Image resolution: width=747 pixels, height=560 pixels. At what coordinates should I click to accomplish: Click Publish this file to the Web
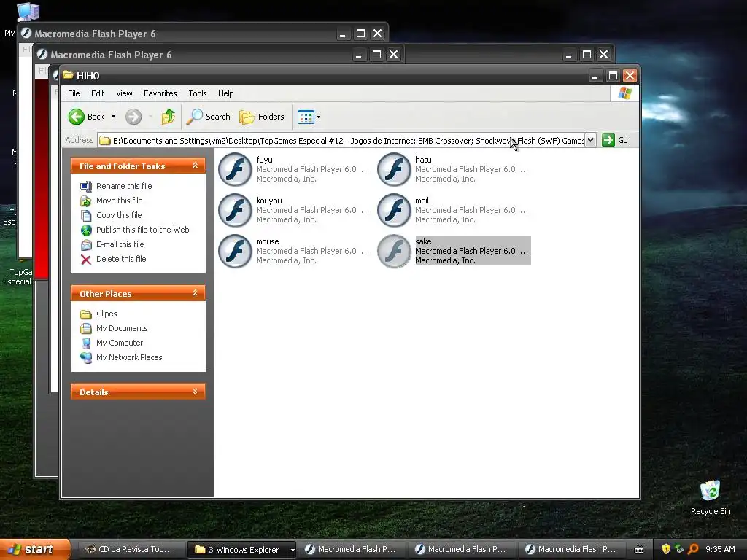click(142, 230)
